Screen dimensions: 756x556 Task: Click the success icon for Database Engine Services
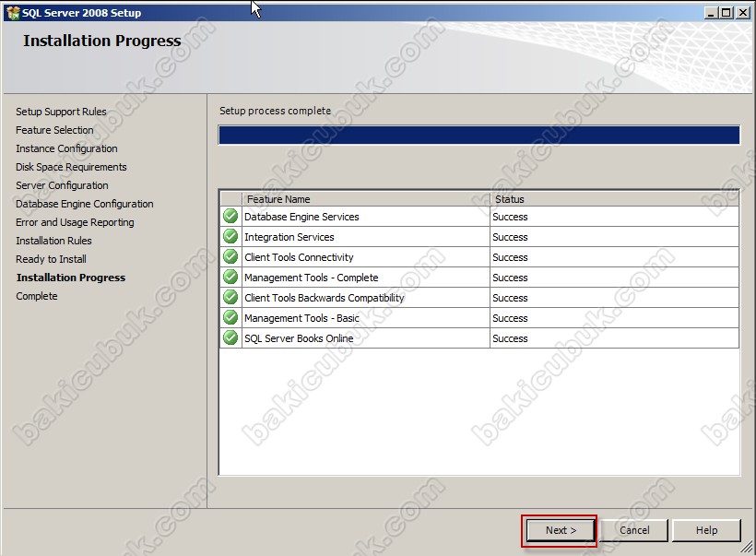230,216
